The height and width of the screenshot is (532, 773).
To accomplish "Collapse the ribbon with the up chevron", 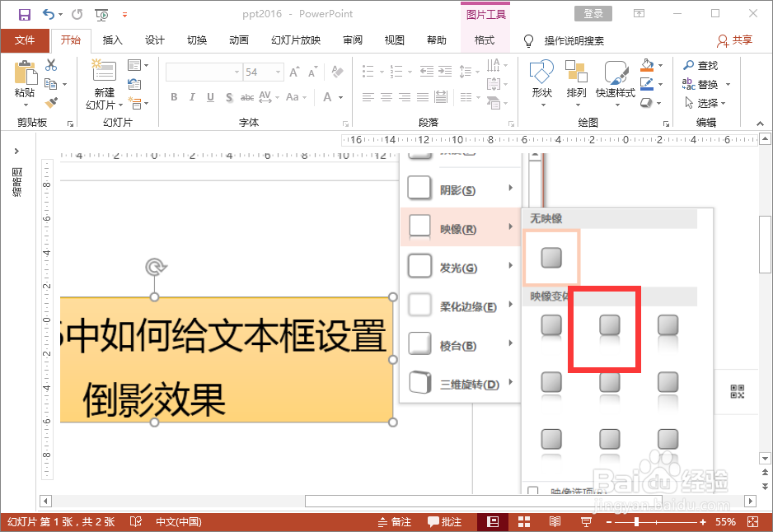I will click(760, 124).
